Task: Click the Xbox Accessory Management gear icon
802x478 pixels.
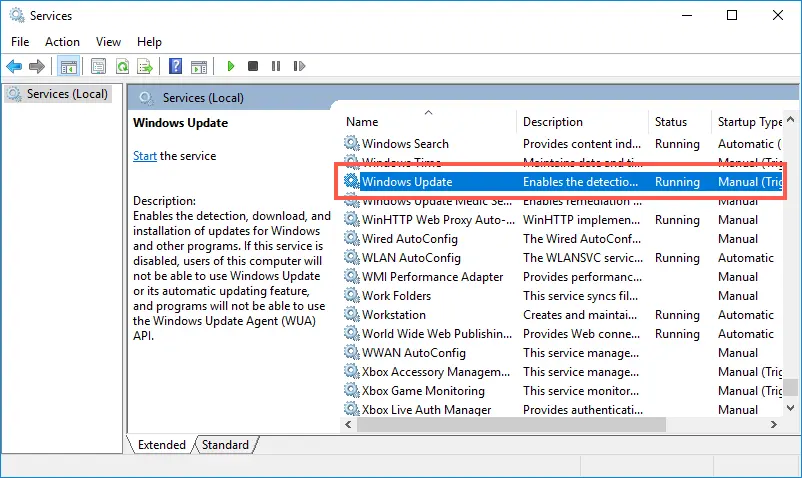Action: click(x=351, y=371)
